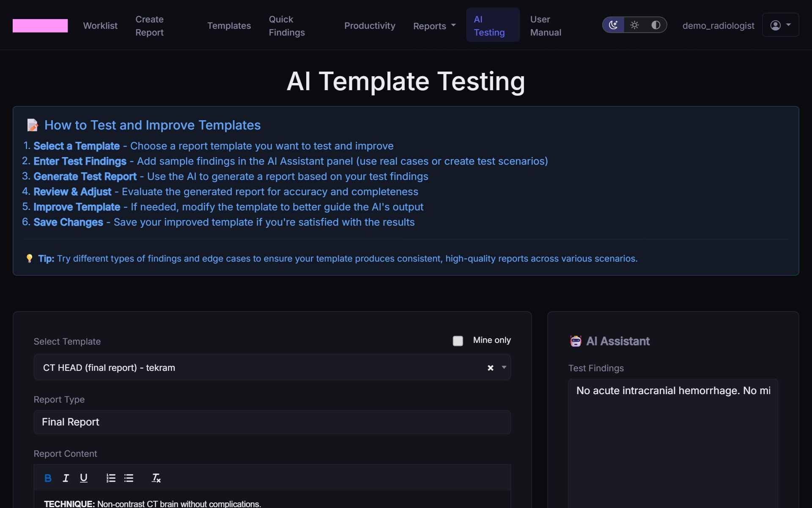The width and height of the screenshot is (812, 508).
Task: Switch to dark mode moon icon
Action: click(613, 25)
